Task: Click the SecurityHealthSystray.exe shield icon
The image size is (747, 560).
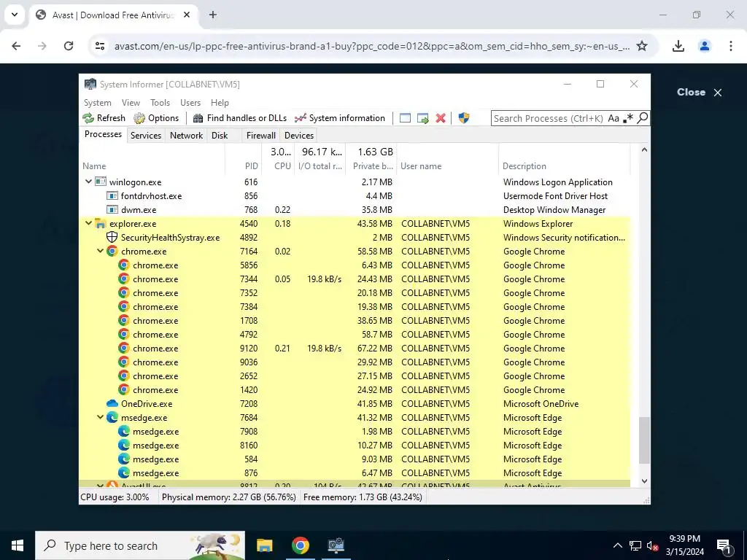Action: pos(112,237)
